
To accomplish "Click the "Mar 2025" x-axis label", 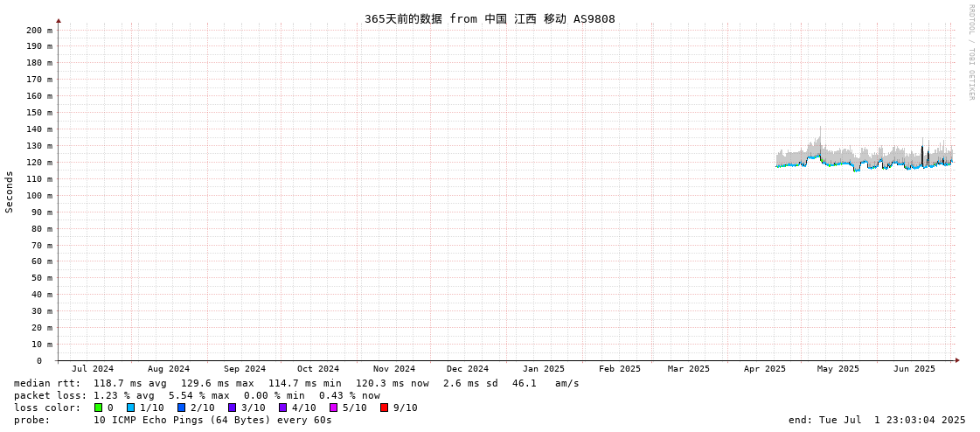I will point(689,369).
